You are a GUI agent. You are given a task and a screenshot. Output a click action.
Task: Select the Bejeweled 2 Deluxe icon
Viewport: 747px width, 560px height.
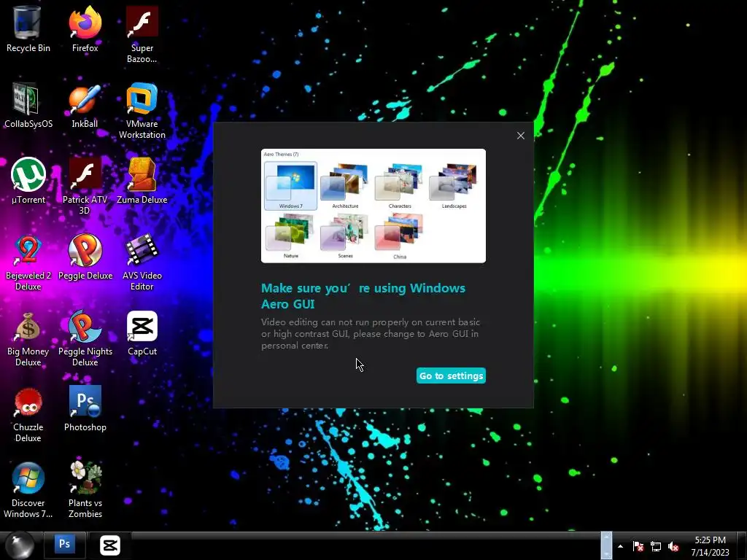pos(28,262)
